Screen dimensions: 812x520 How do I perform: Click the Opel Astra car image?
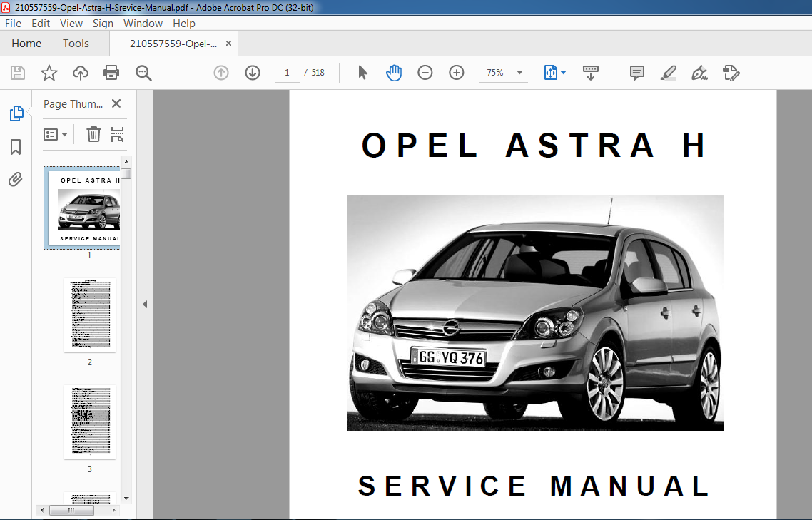535,313
